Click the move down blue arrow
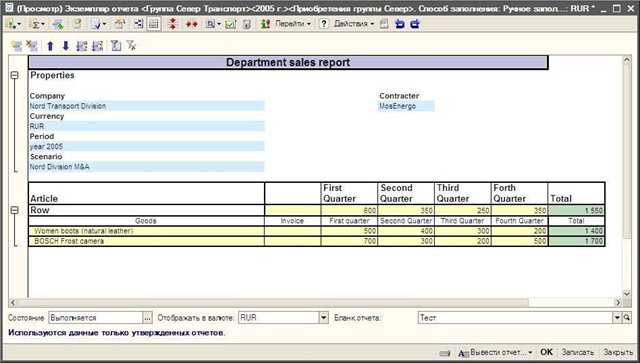Screen dimensions: 640x363 65,46
